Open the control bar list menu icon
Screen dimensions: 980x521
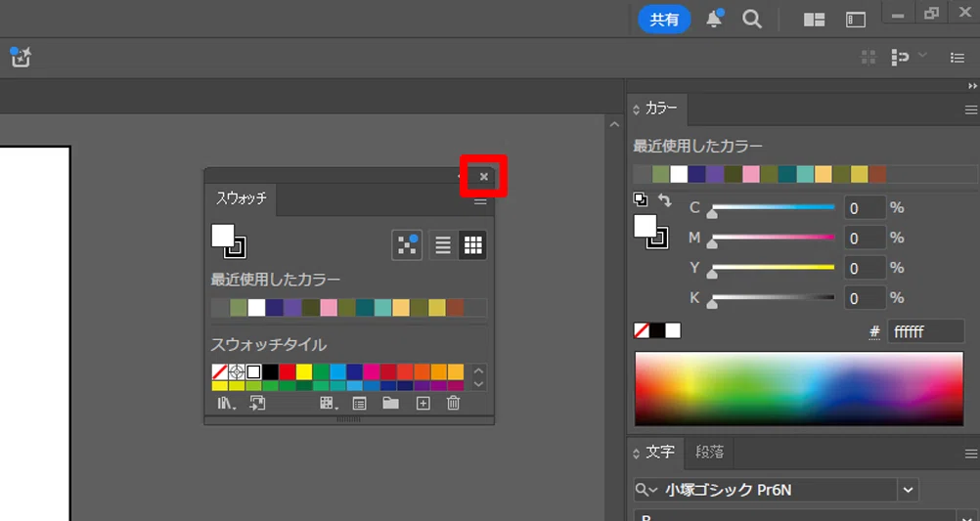pyautogui.click(x=957, y=58)
